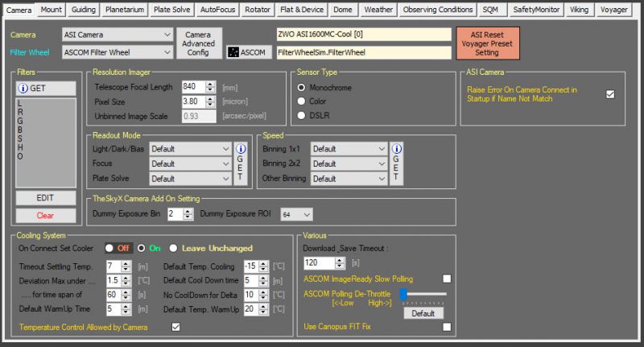Image resolution: width=644 pixels, height=347 pixels.
Task: Click ASI Reset Voyager Preset Setting button
Action: tap(488, 43)
